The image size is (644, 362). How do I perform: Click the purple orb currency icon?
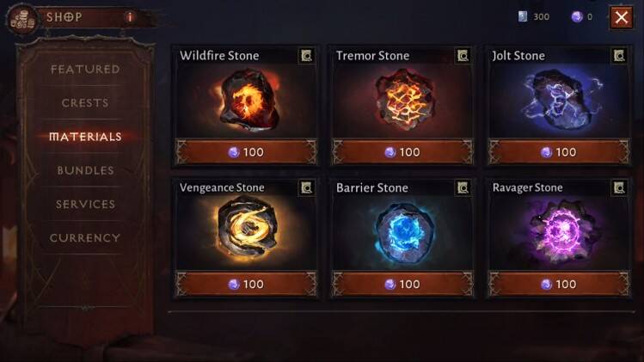(577, 17)
